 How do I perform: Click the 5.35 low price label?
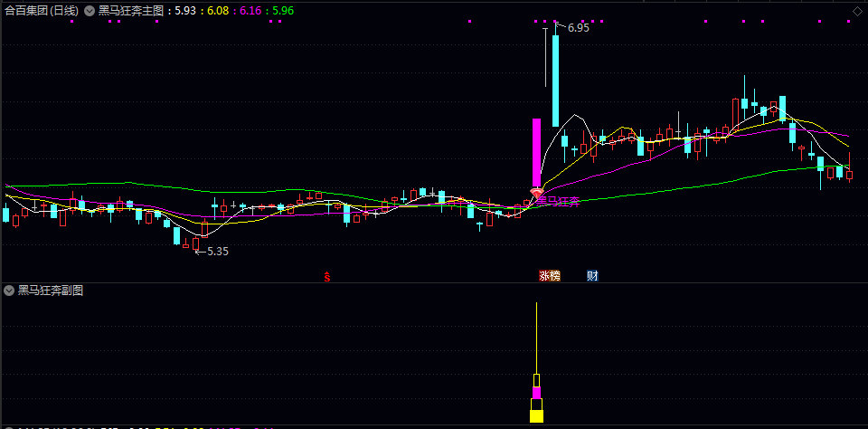[x=218, y=251]
